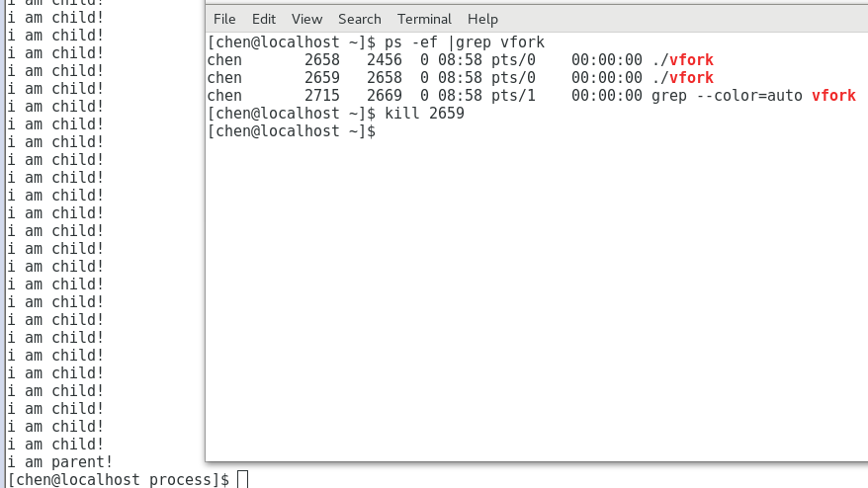Open the View menu
868x488 pixels.
pos(306,20)
